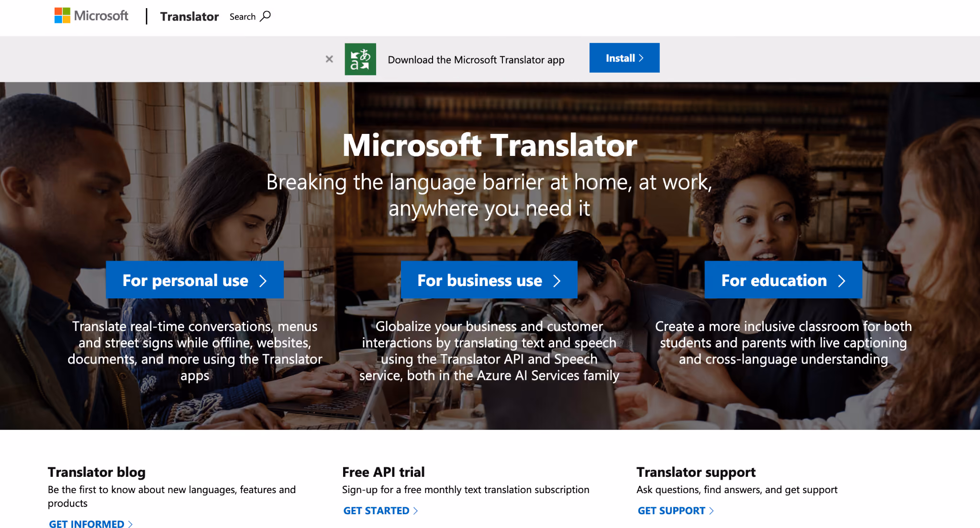Follow the GET STARTED link
The image size is (980, 528).
[x=381, y=510]
